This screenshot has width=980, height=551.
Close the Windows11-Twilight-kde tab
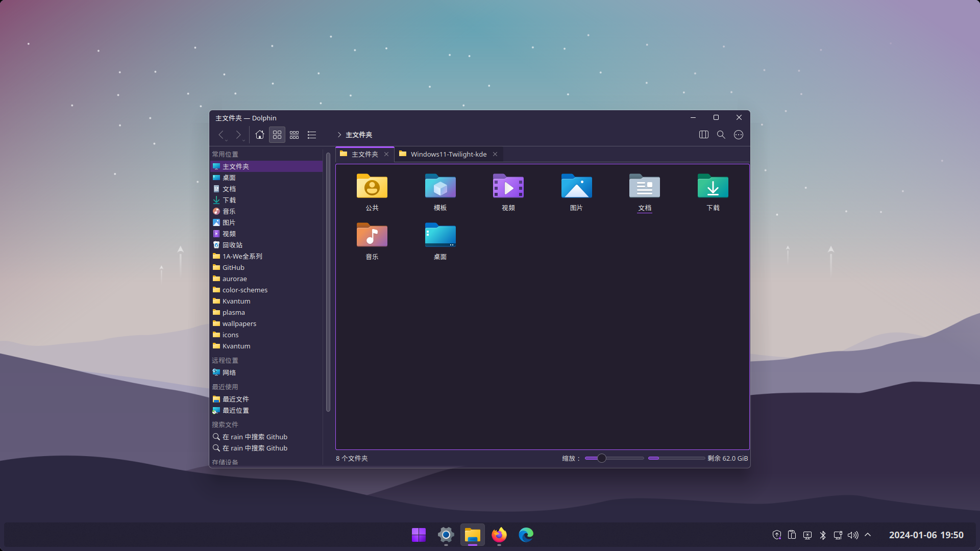(x=495, y=154)
